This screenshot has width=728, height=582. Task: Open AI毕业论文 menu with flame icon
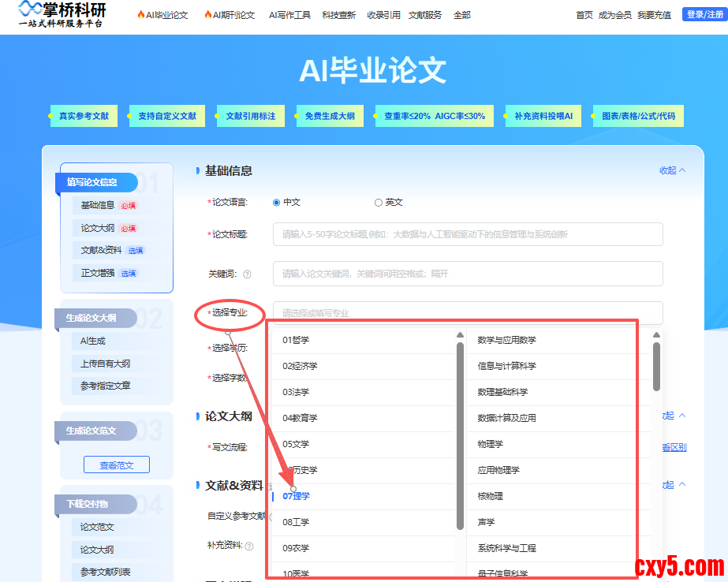point(162,15)
